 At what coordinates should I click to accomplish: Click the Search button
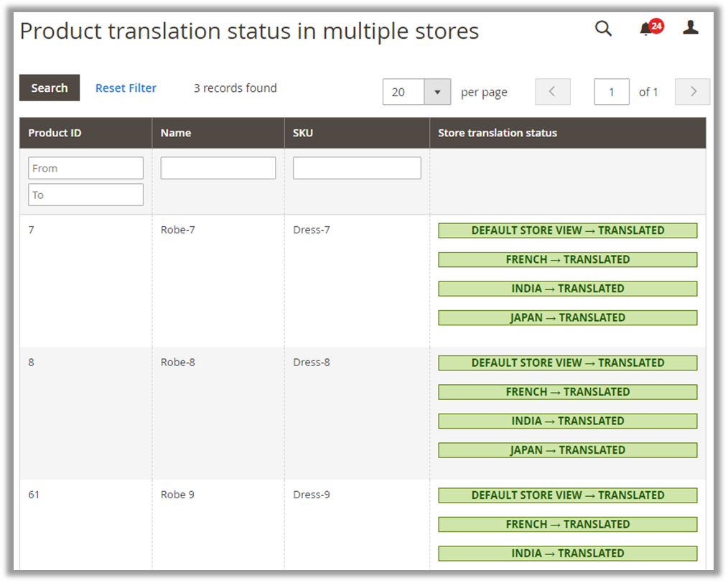tap(50, 88)
